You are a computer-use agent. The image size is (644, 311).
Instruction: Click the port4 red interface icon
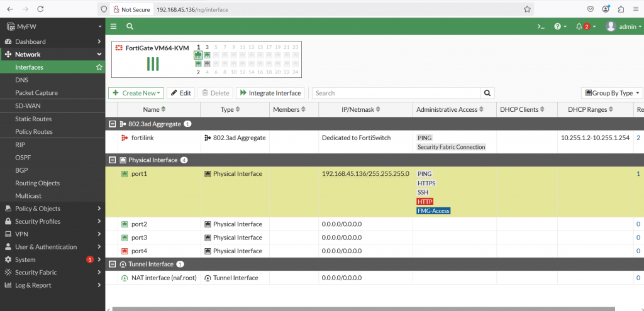125,251
